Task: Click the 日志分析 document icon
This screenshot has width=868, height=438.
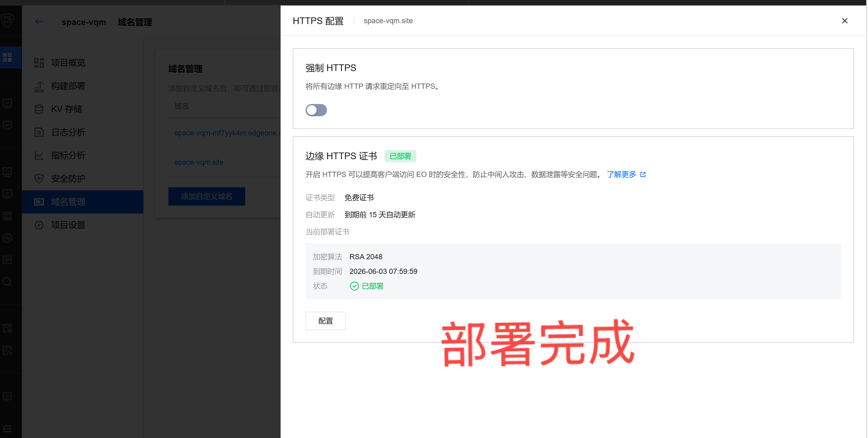Action: (39, 132)
